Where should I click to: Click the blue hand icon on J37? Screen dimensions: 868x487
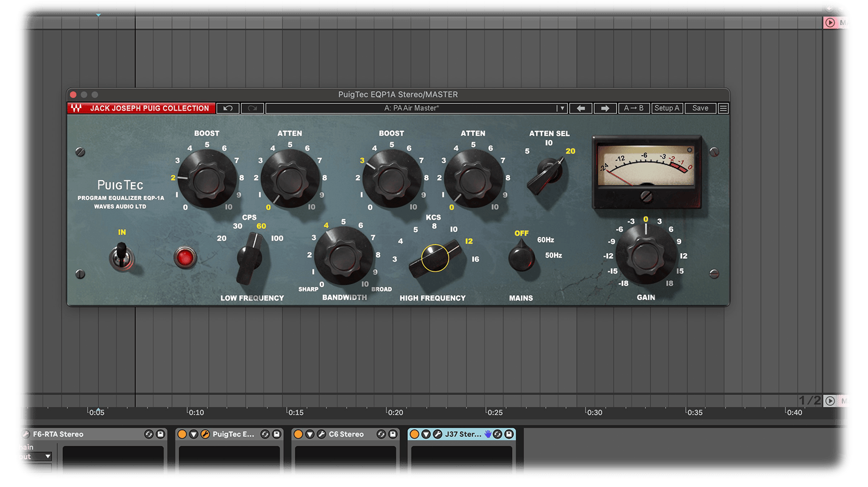[x=488, y=434]
